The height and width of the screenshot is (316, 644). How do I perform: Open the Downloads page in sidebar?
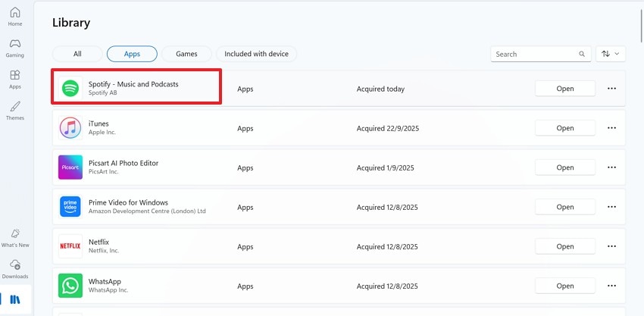[15, 269]
